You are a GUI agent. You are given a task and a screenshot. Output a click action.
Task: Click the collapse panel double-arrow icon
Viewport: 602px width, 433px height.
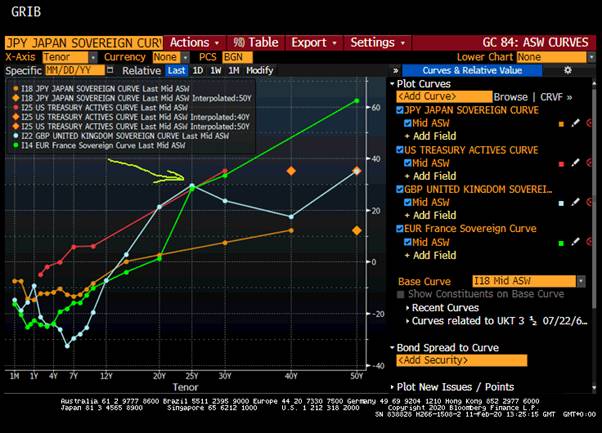pos(395,71)
